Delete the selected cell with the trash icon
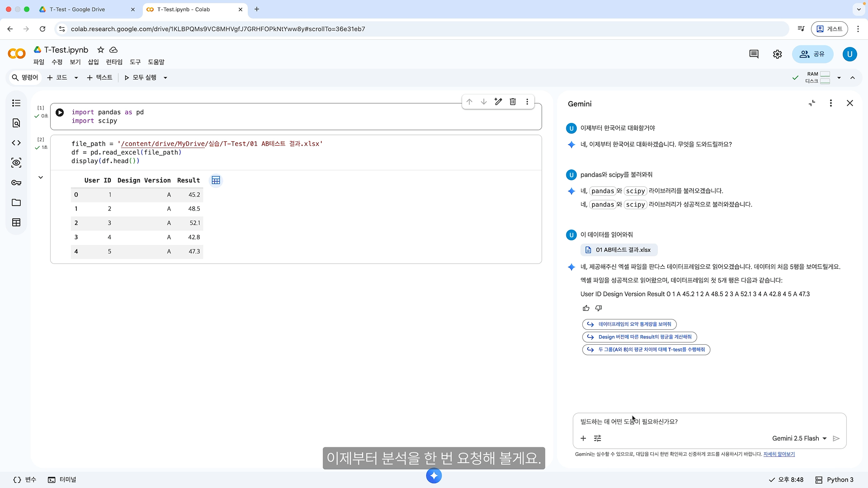The height and width of the screenshot is (488, 868). 513,102
